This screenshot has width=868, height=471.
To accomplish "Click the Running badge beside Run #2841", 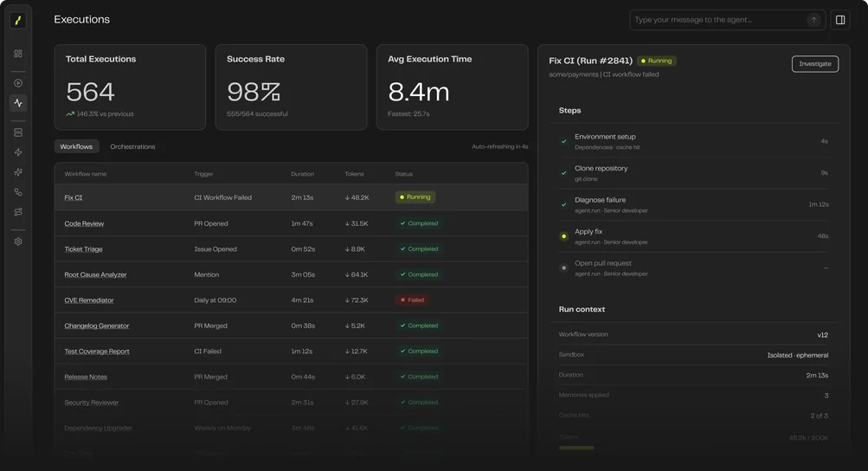I will point(657,61).
